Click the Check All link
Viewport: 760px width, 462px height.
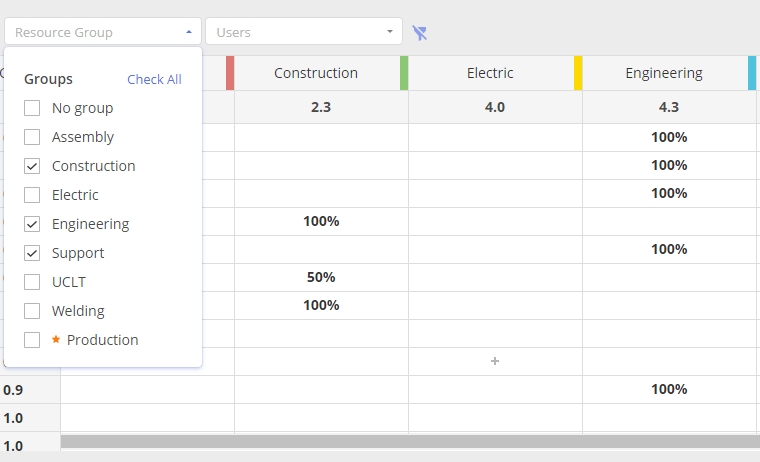pyautogui.click(x=154, y=80)
